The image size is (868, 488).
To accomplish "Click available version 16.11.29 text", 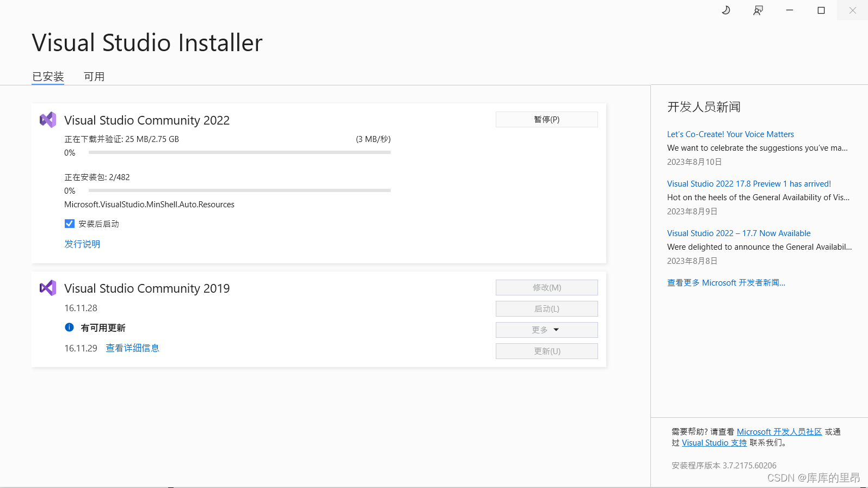I will click(81, 348).
